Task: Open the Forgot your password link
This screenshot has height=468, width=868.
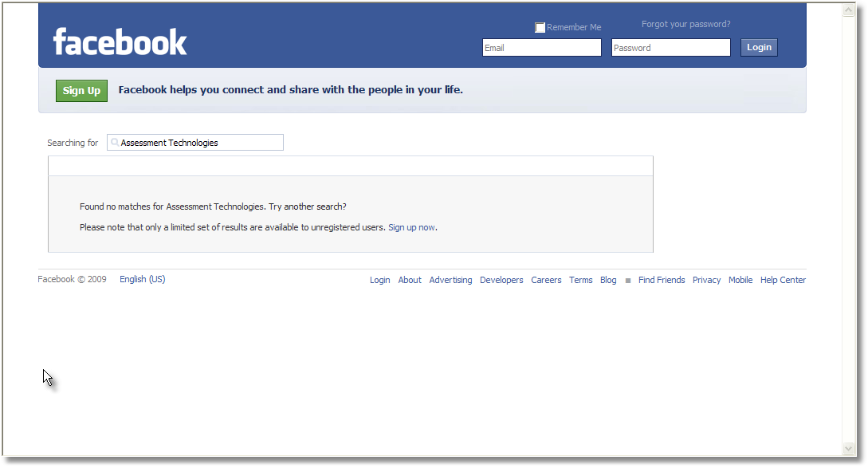Action: tap(686, 25)
